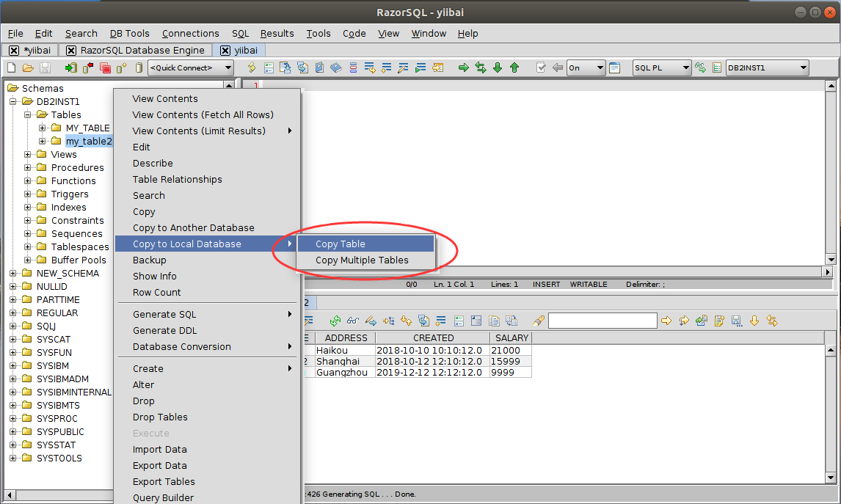Click the New file icon in toolbar

tap(11, 67)
